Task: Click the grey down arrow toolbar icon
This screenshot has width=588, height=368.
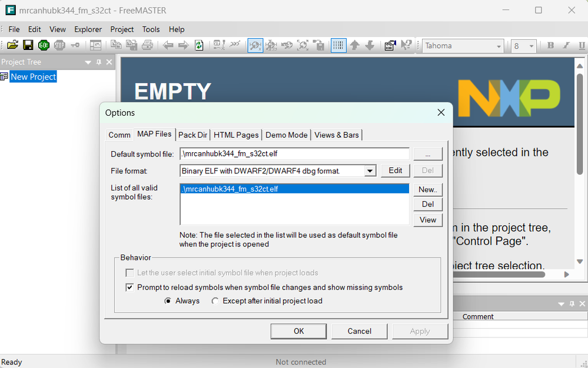Action: point(370,46)
